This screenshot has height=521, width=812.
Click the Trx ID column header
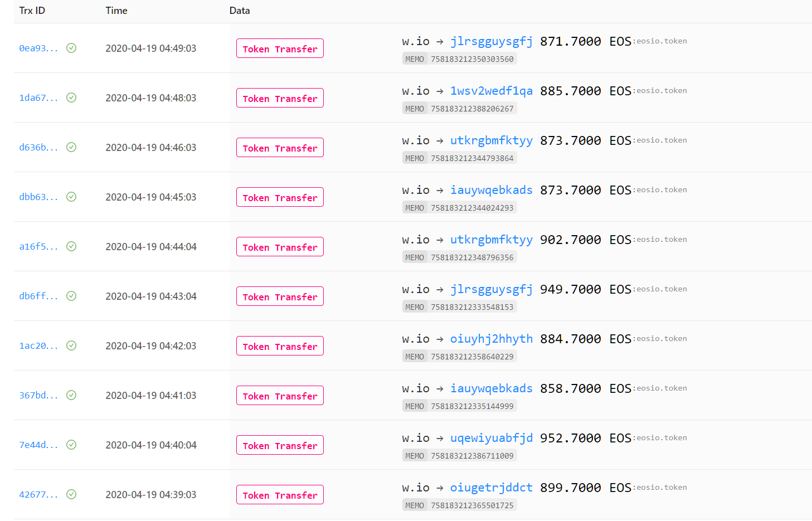[x=32, y=11]
